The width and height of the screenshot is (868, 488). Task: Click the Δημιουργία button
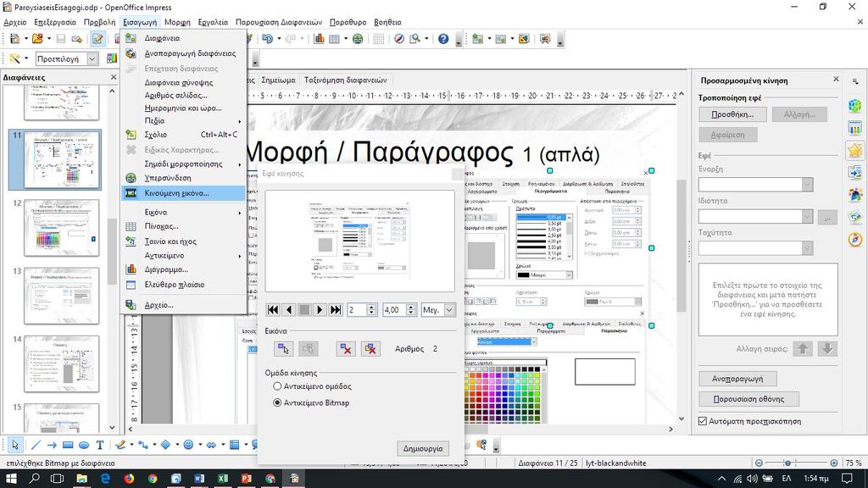click(423, 448)
